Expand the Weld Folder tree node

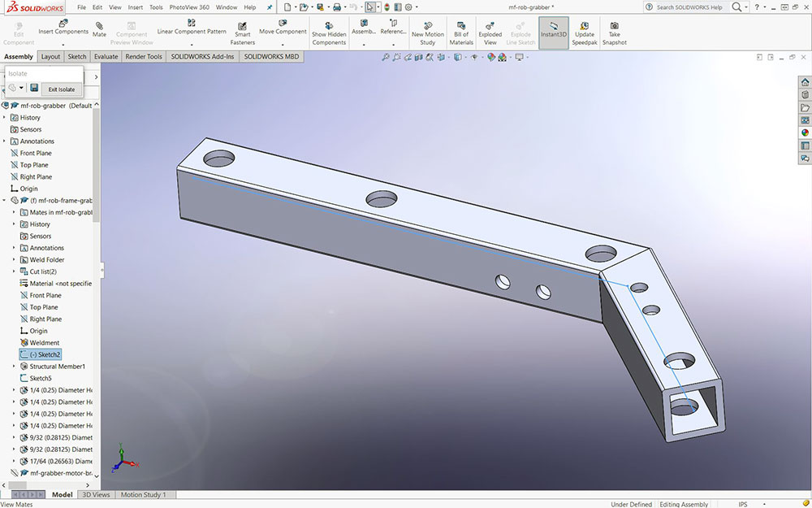point(14,260)
